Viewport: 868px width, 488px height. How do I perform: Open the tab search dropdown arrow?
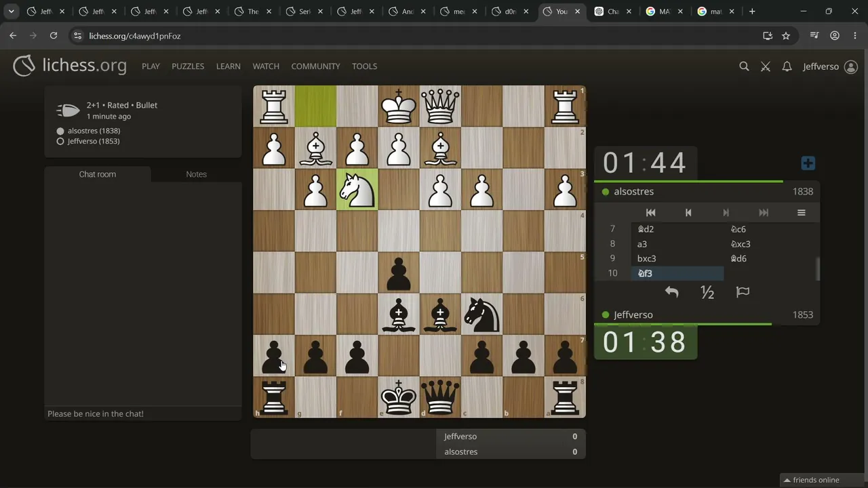click(11, 12)
